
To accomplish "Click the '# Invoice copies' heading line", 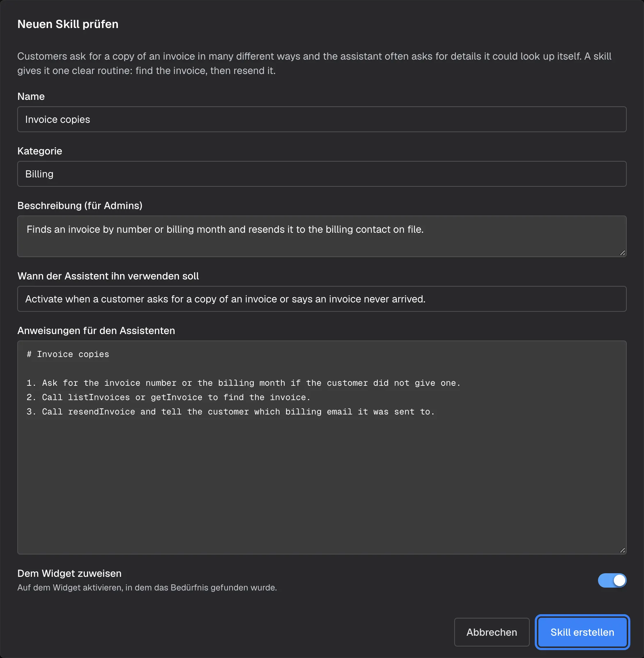I will coord(68,354).
